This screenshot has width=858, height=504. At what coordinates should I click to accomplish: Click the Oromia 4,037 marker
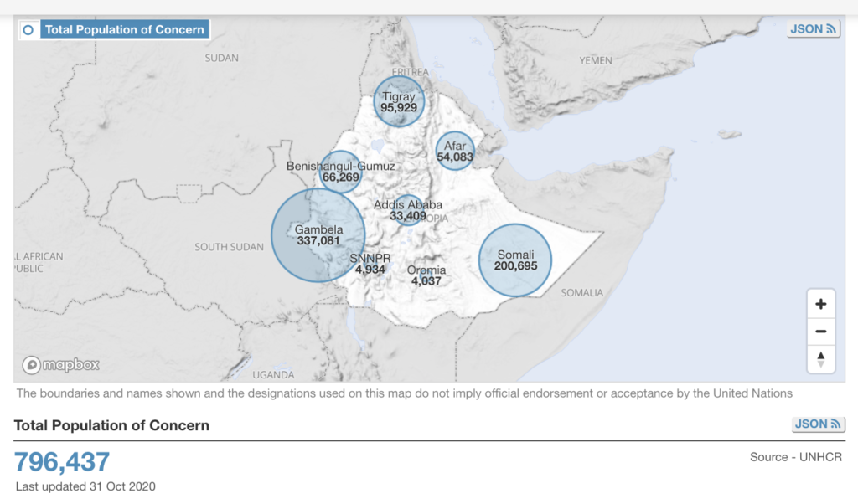pos(426,276)
